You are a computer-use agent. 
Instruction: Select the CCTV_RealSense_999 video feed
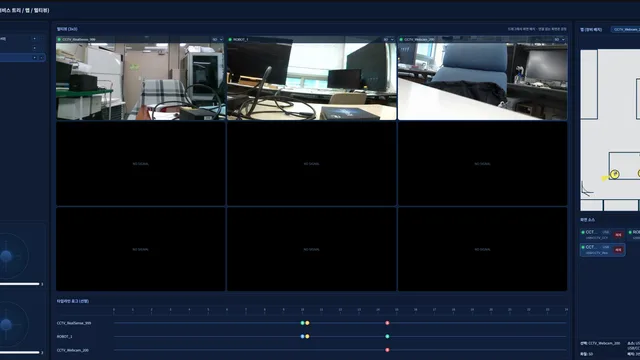point(140,78)
